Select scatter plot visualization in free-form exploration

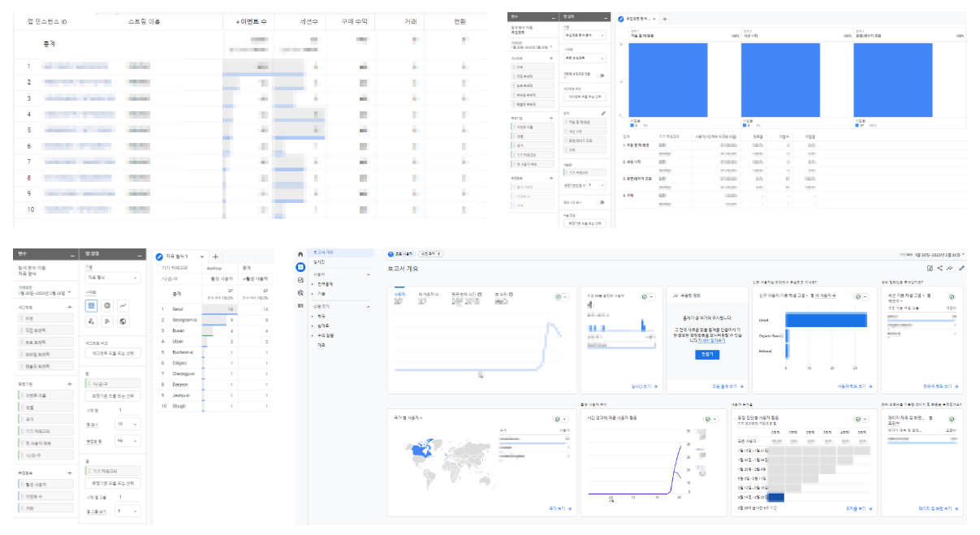click(x=91, y=321)
